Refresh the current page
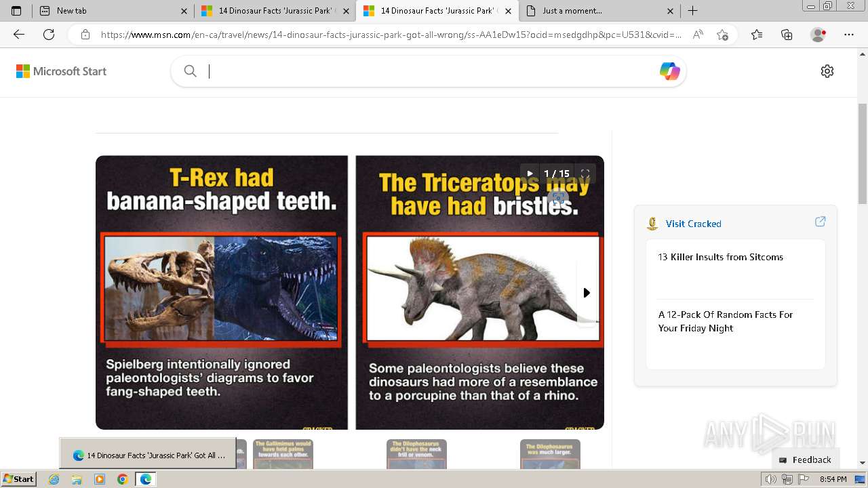Image resolution: width=868 pixels, height=488 pixels. [49, 35]
